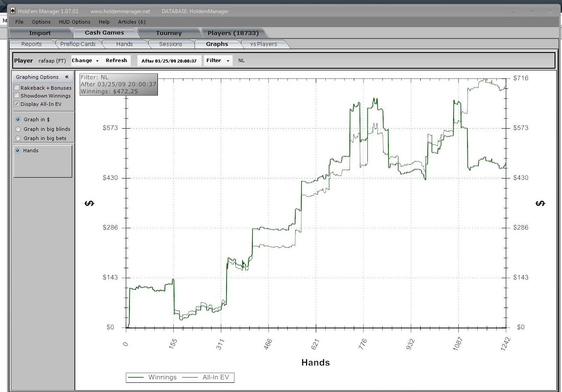Click the $286 label on the left axis
This screenshot has width=562, height=392.
point(110,227)
